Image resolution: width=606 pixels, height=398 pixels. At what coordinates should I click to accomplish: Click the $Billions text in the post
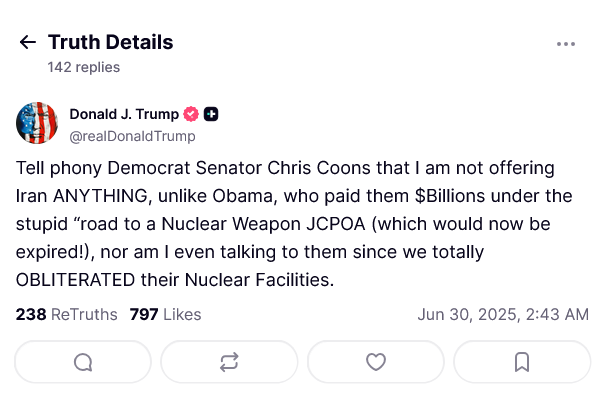[x=450, y=196]
